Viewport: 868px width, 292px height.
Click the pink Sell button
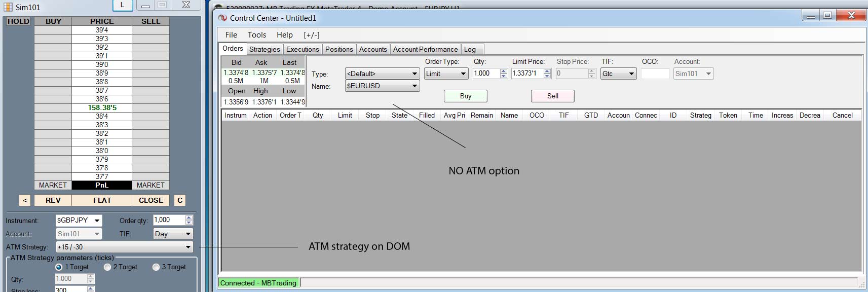click(553, 96)
